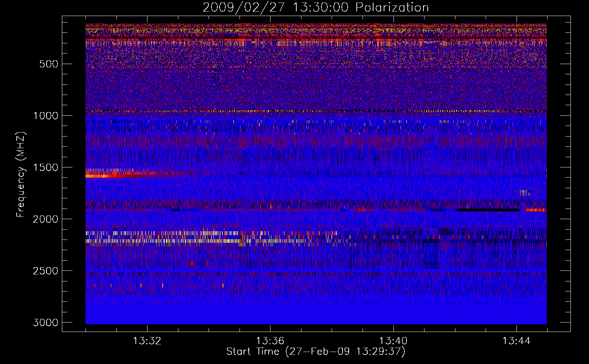Select the 3000 frequency tick label
The height and width of the screenshot is (364, 589).
tap(46, 323)
